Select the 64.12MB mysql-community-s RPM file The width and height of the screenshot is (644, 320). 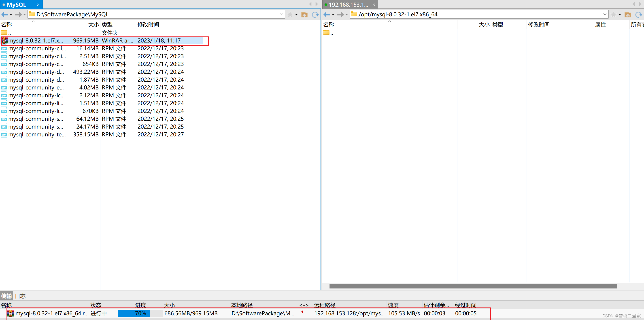102,119
